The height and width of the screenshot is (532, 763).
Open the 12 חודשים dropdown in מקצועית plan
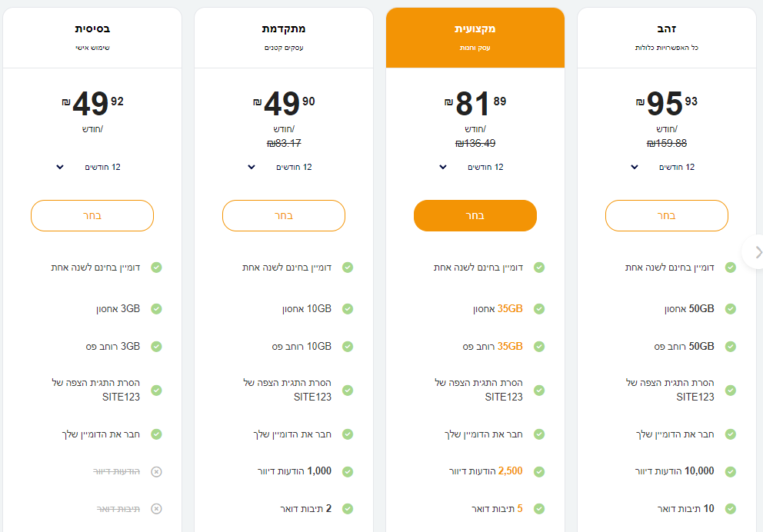tap(475, 167)
